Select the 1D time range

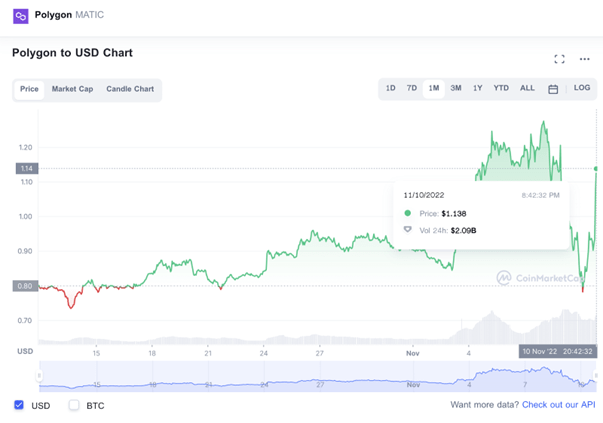390,88
